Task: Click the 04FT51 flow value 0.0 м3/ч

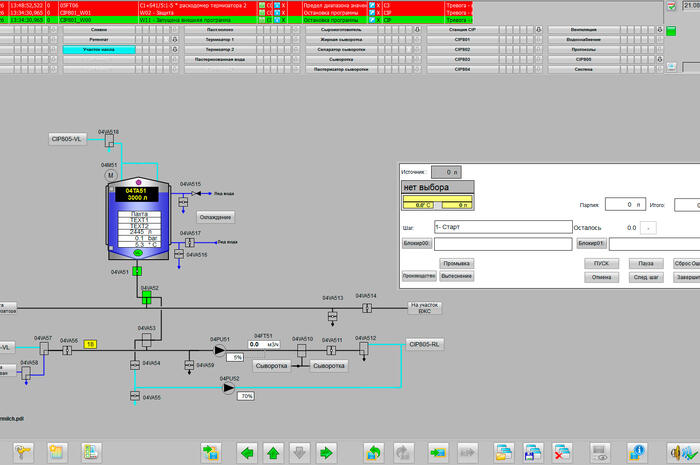Action: [264, 345]
